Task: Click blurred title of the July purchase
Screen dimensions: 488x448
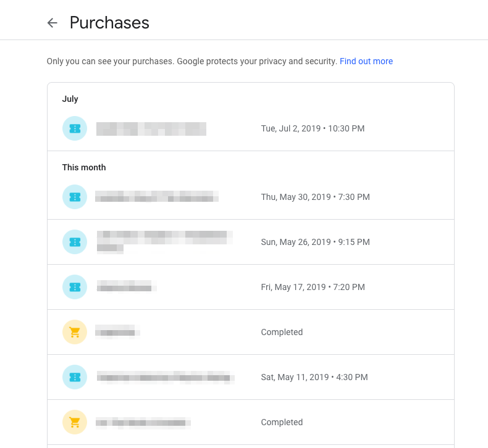Action: [x=151, y=129]
